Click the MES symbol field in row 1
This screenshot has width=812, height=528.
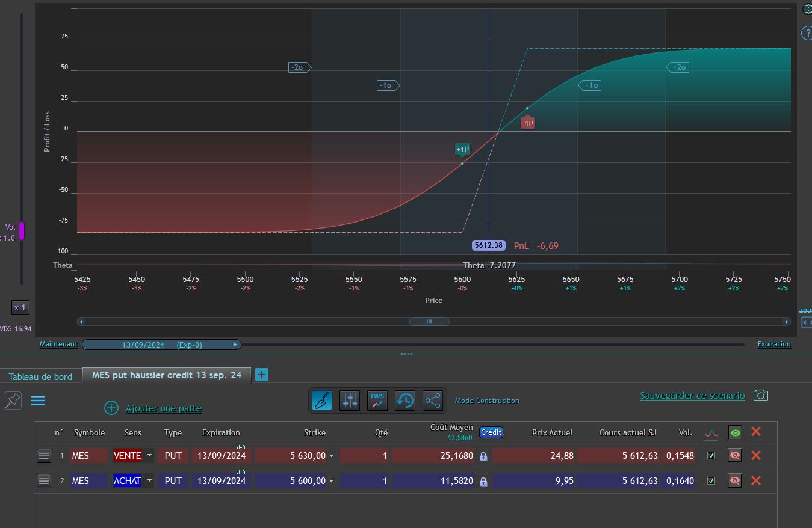[88, 456]
